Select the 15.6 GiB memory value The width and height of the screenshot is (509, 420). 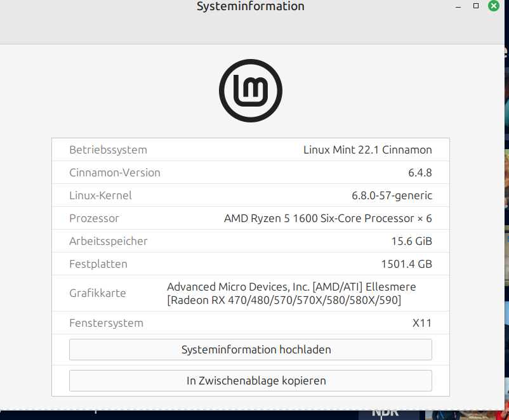(412, 241)
